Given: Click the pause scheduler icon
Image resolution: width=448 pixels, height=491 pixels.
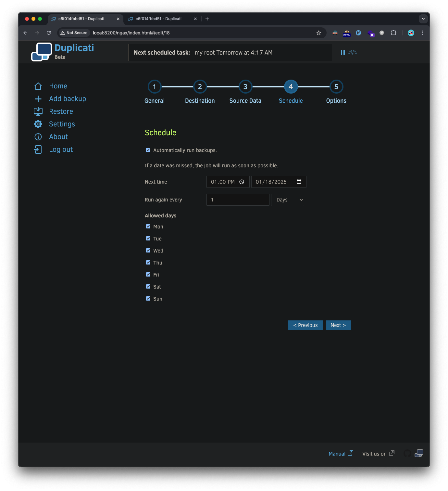Looking at the screenshot, I should click(x=342, y=52).
